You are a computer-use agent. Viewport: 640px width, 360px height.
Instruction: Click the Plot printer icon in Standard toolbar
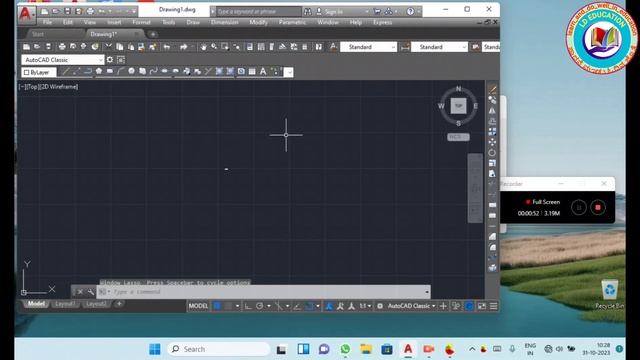tap(62, 47)
